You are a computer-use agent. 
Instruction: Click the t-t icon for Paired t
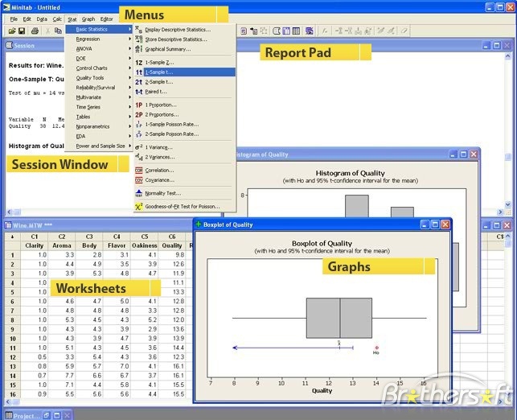139,92
